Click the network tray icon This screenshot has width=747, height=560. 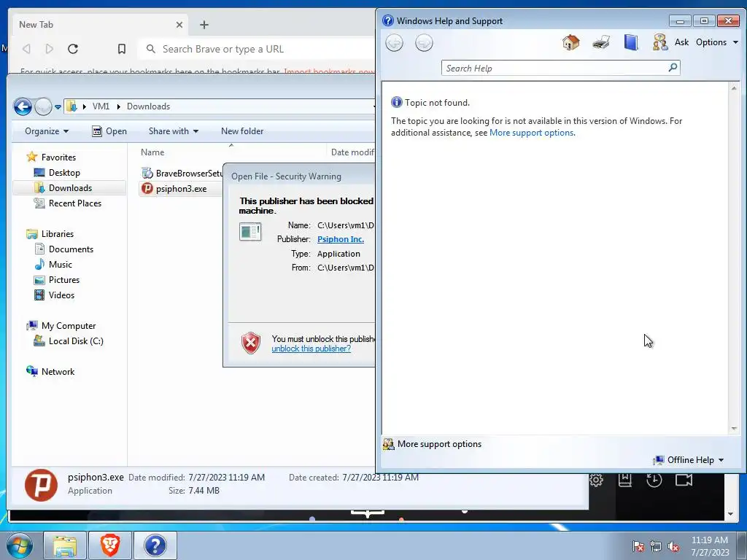[x=656, y=547]
